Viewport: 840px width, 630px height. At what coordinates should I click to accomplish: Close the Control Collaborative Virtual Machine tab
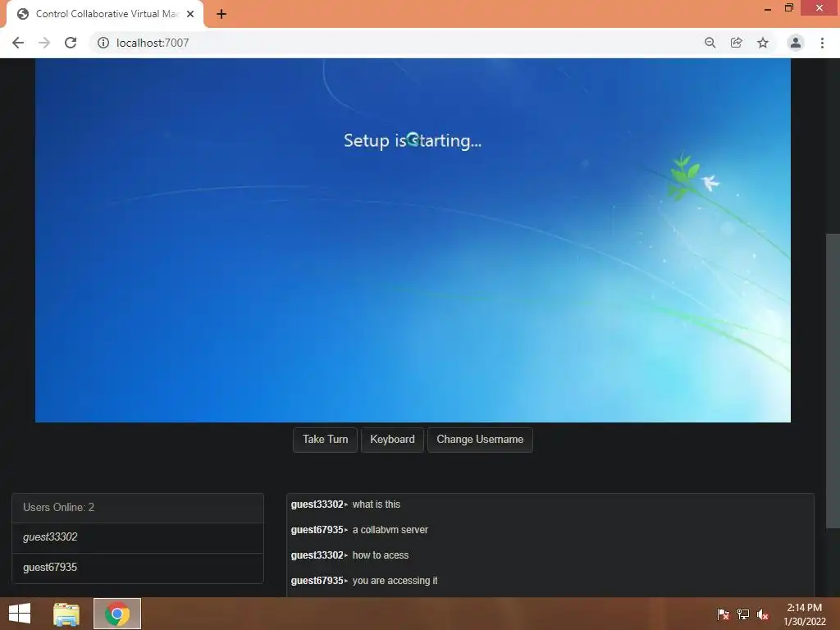pos(190,14)
